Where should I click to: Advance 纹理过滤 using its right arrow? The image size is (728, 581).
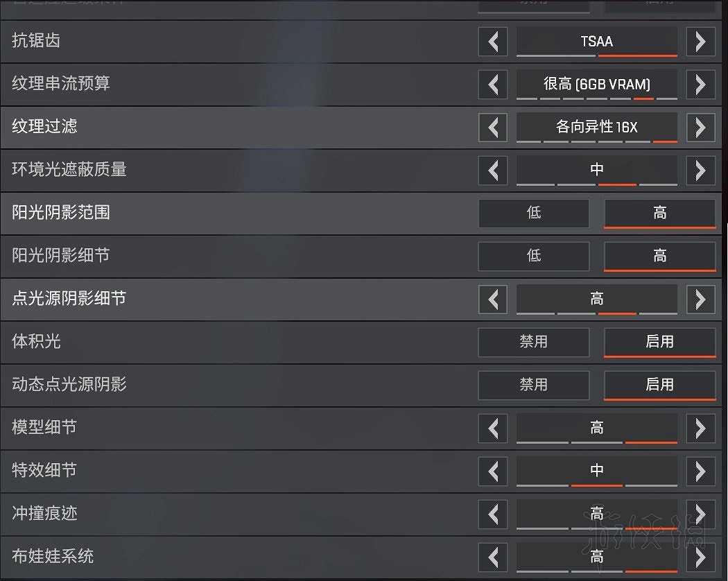[701, 128]
